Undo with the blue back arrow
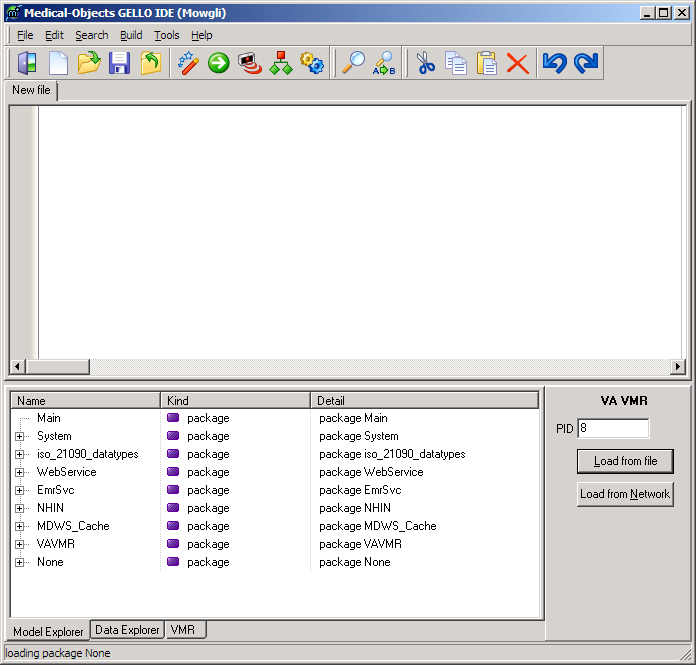Image resolution: width=696 pixels, height=665 pixels. point(554,63)
